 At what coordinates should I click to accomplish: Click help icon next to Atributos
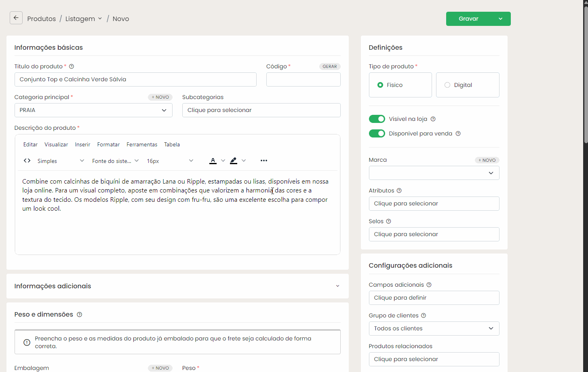coord(399,190)
